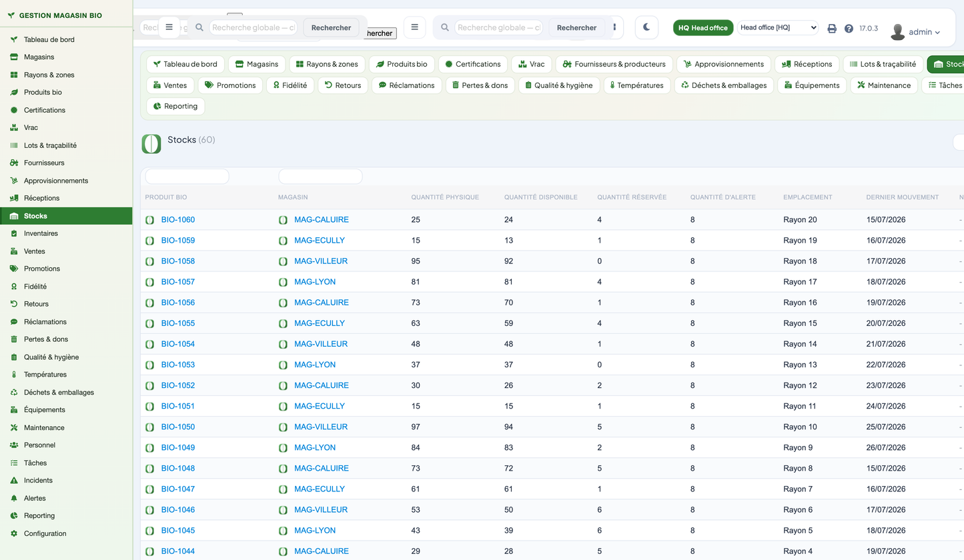
Task: Click the Certifications badge icon in sidebar
Action: (x=14, y=110)
